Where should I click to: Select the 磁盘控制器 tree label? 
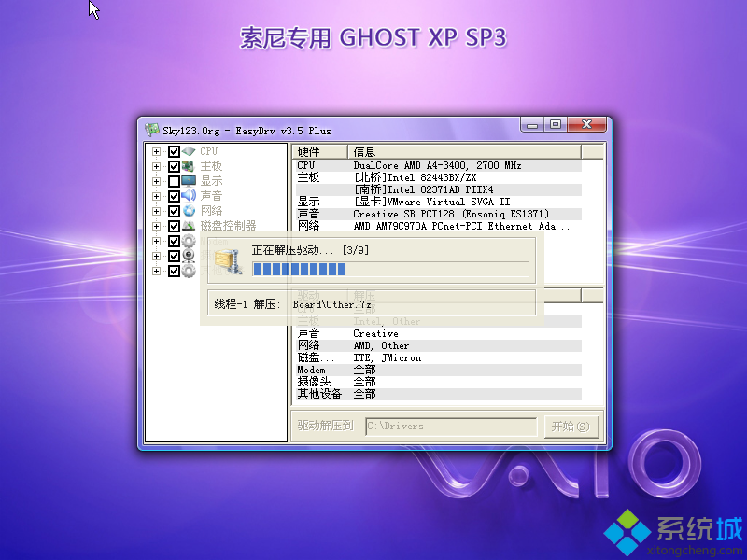228,226
